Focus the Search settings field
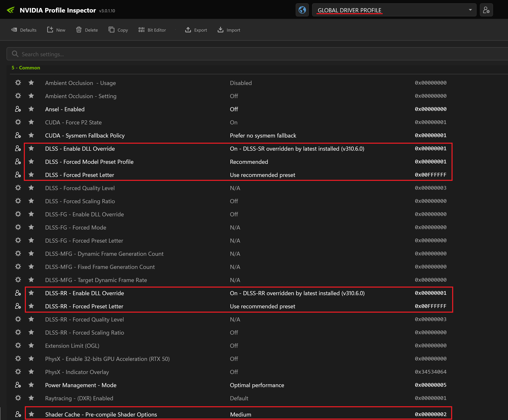508x420 pixels. click(x=257, y=54)
